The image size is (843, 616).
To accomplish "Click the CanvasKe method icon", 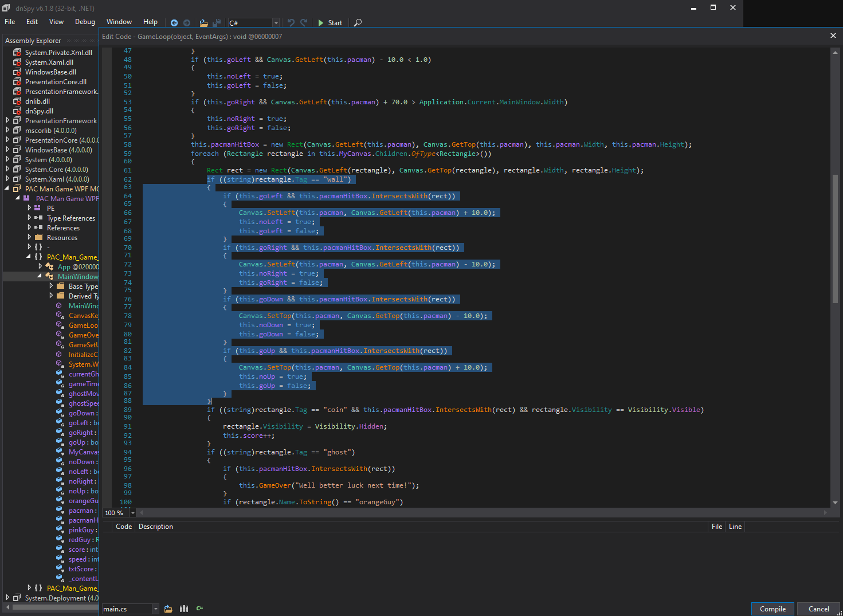I will 60,315.
